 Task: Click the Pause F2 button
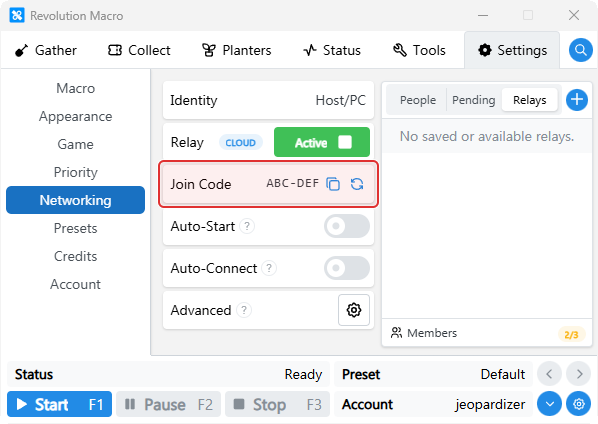click(169, 404)
